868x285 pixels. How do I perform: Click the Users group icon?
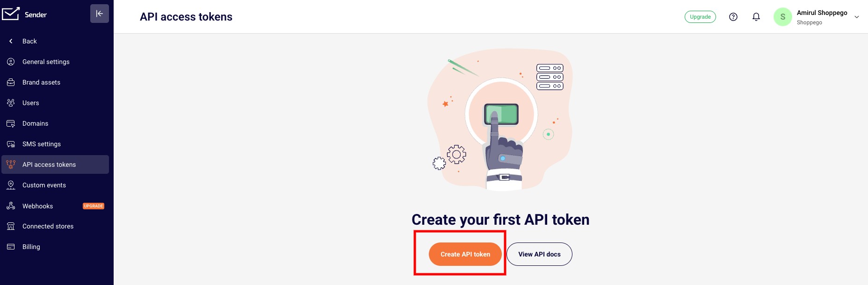click(x=11, y=103)
